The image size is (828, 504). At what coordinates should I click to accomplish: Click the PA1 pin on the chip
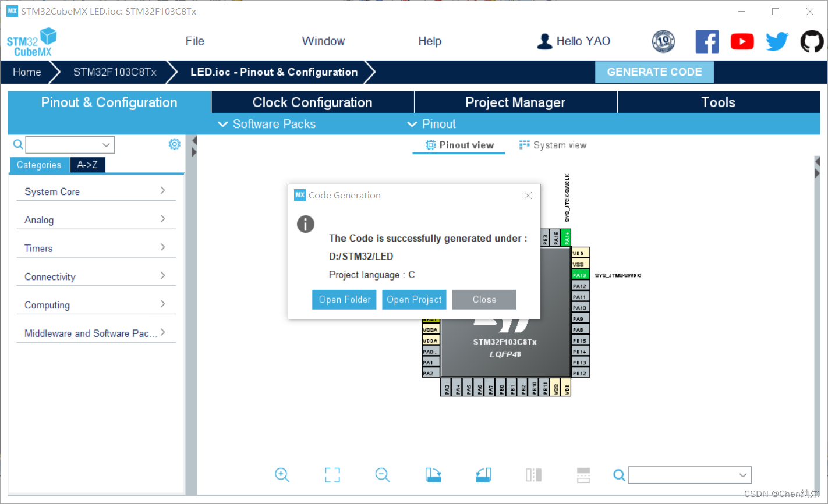coord(431,363)
